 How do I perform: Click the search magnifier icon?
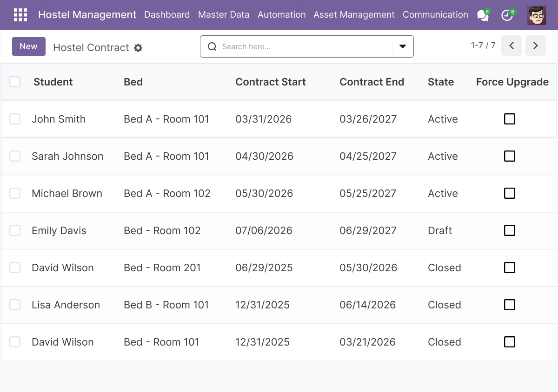pos(212,46)
